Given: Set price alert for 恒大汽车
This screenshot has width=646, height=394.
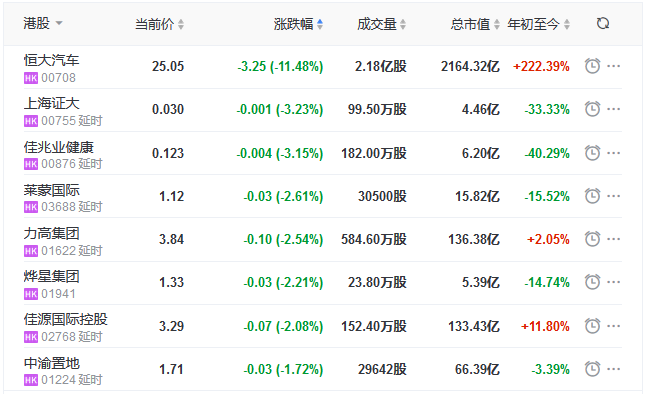Looking at the screenshot, I should pyautogui.click(x=592, y=66).
